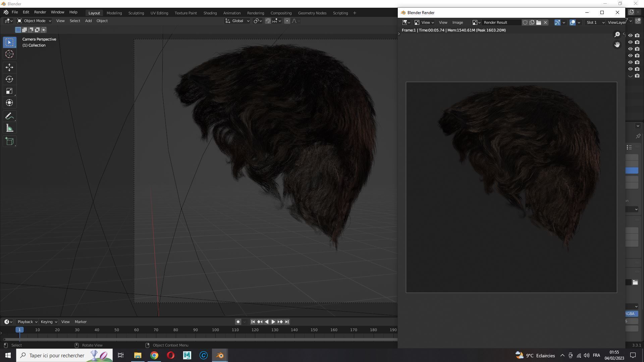Activate the Annotate tool

[x=9, y=116]
